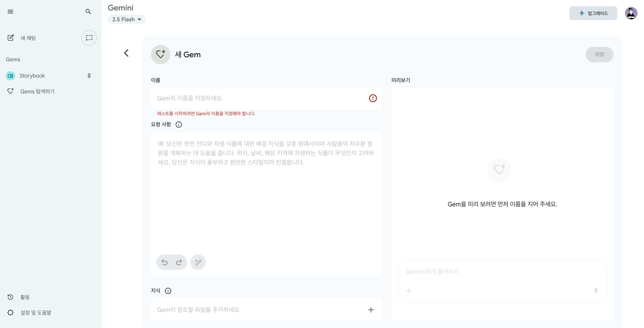This screenshot has height=328, width=644.
Task: Undo the last instruction edit
Action: click(x=164, y=262)
